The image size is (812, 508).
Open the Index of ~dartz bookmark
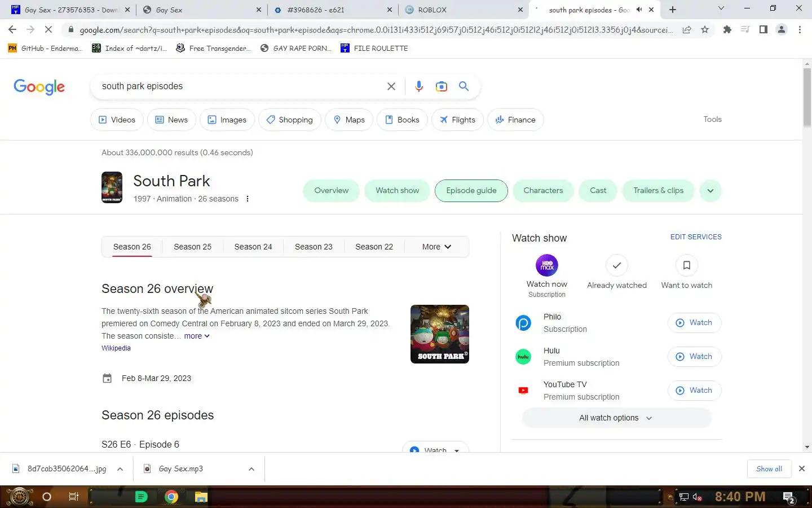(x=129, y=48)
